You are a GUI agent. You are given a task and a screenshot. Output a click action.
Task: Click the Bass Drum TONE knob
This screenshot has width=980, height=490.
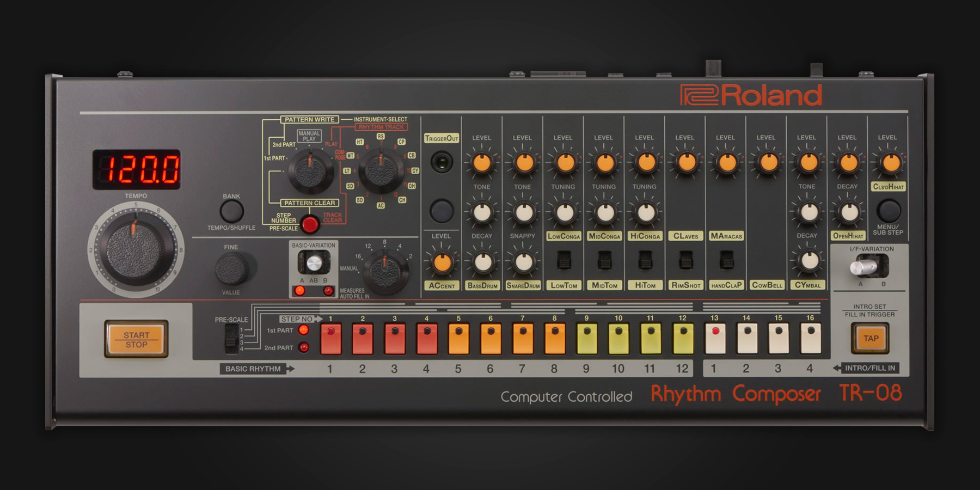click(482, 212)
